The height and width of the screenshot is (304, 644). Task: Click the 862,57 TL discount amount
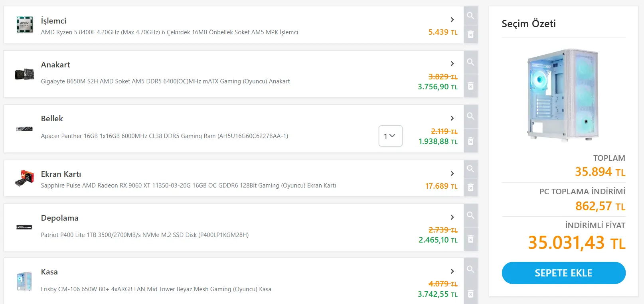click(601, 206)
